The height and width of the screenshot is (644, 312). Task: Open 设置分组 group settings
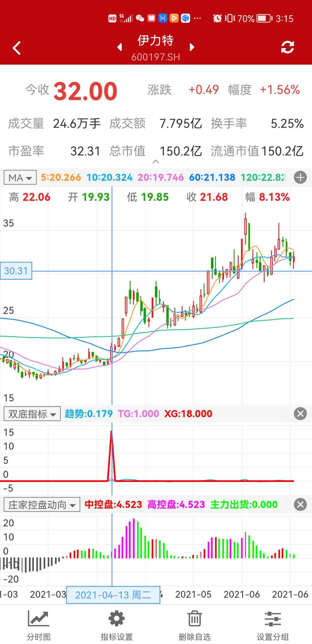pos(273,625)
